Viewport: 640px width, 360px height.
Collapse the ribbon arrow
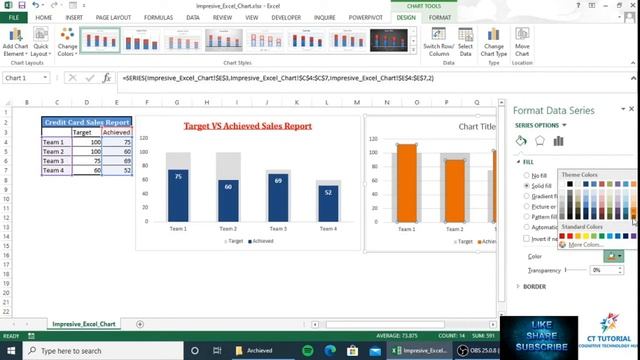[x=633, y=63]
